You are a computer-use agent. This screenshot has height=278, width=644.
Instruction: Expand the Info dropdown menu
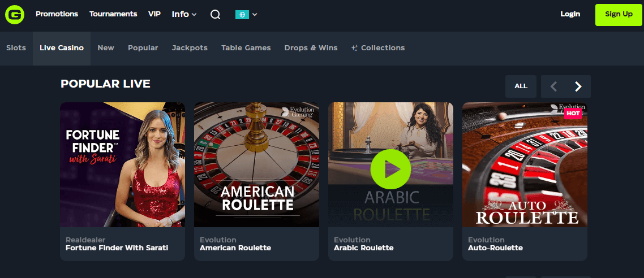click(184, 14)
